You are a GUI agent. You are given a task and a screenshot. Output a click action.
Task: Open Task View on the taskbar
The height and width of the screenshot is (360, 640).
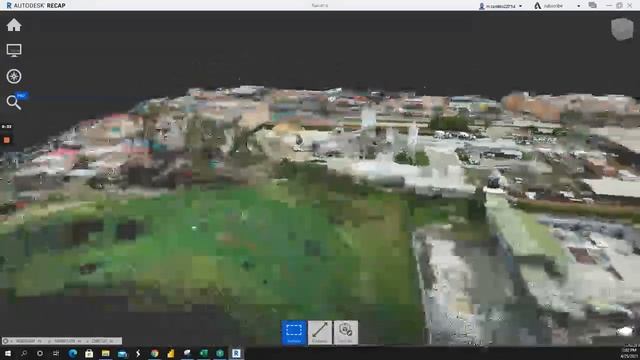(x=56, y=353)
